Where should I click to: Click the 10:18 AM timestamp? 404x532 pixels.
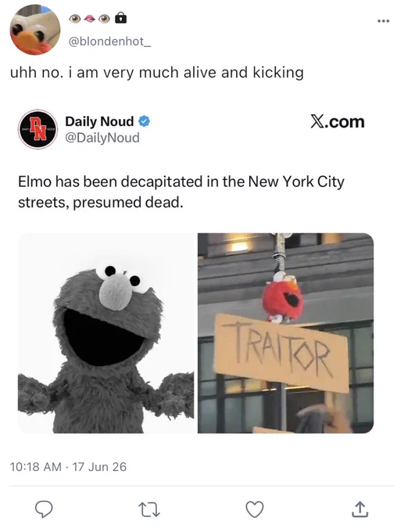coord(36,467)
